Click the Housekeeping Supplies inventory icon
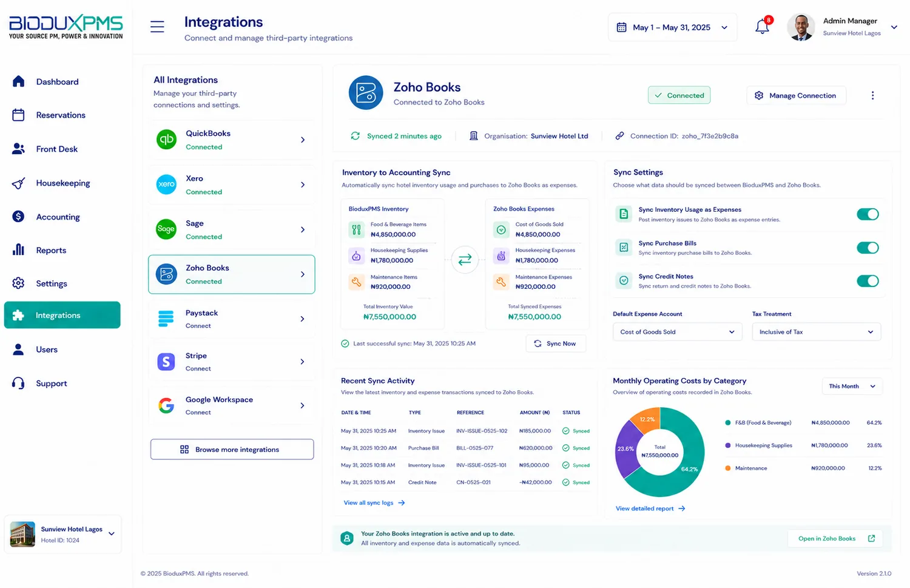Screen dimensions: 910x588 pyautogui.click(x=356, y=255)
